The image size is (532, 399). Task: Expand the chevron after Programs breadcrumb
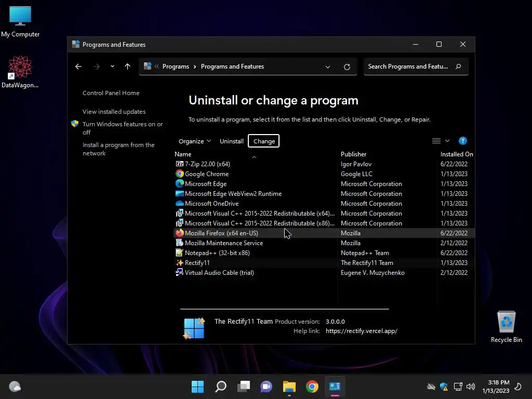click(x=195, y=66)
